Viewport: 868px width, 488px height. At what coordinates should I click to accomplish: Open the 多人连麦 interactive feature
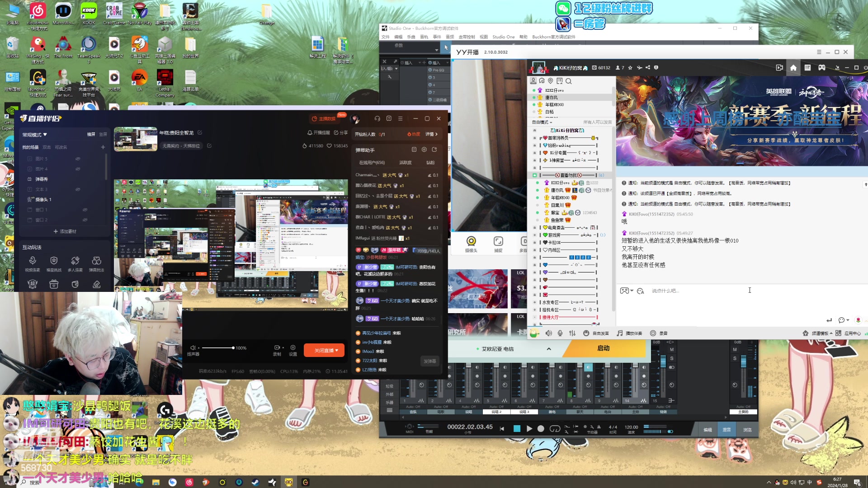coord(75,264)
